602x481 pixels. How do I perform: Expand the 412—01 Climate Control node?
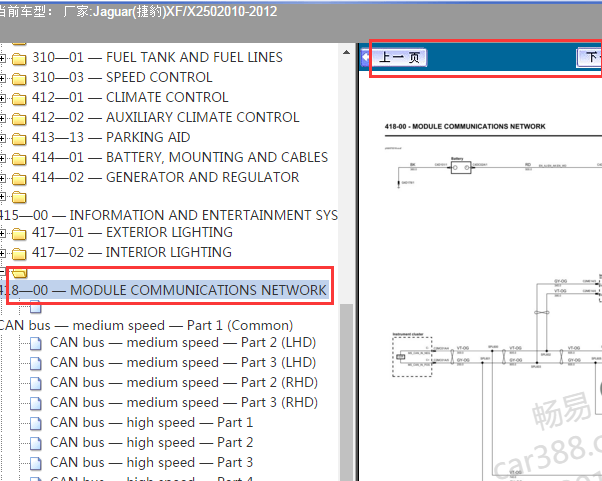point(2,98)
